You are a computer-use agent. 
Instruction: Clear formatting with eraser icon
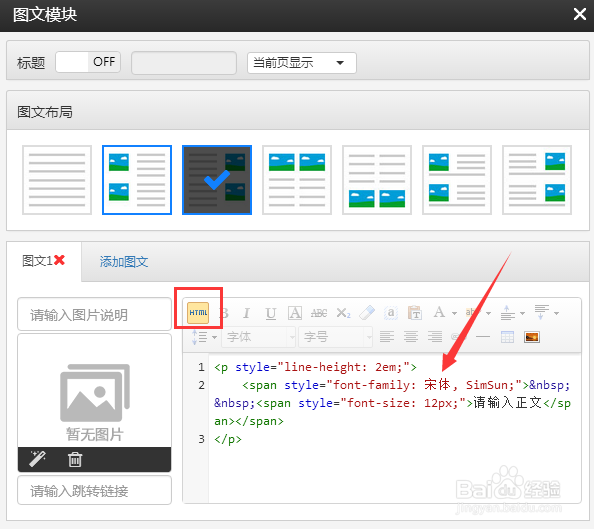(367, 313)
